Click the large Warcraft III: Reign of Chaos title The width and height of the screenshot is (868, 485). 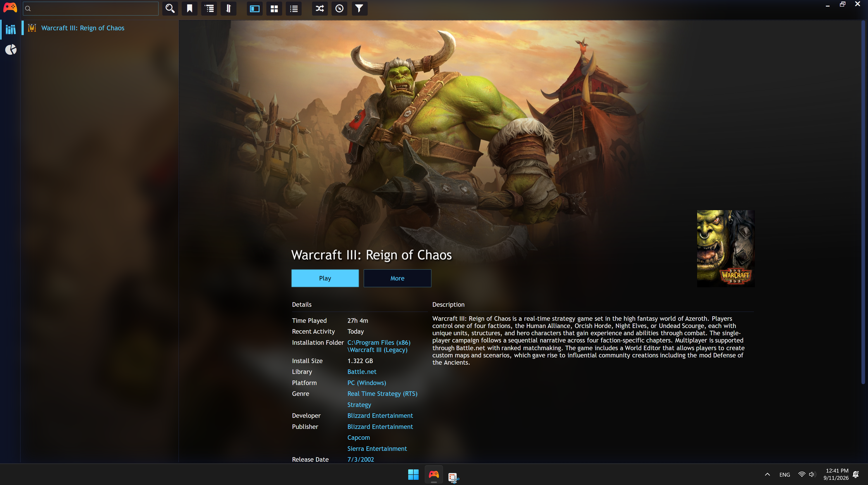pyautogui.click(x=371, y=255)
